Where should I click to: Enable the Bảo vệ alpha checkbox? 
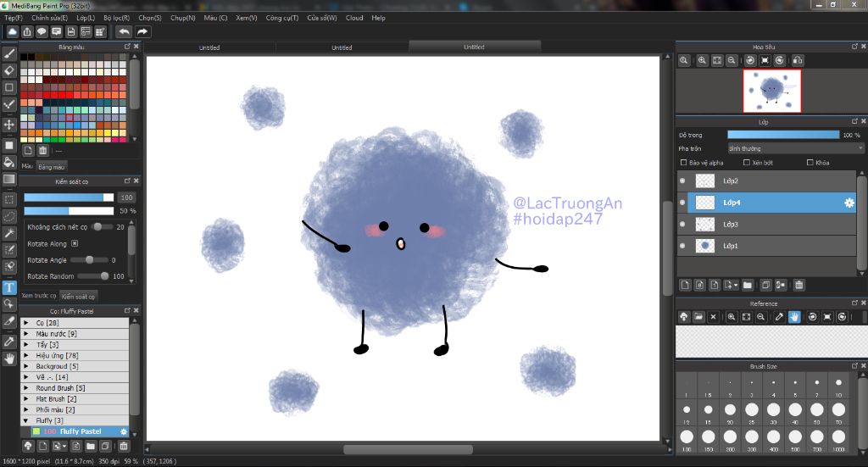click(x=684, y=163)
